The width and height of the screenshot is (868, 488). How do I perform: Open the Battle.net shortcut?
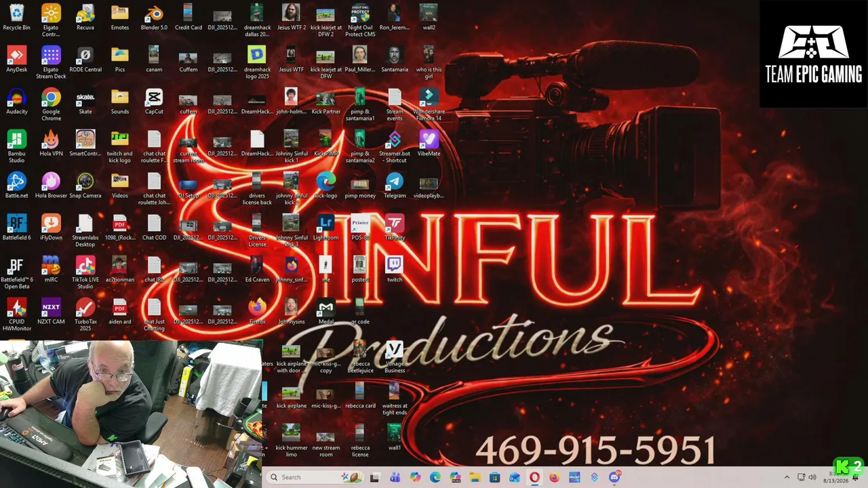click(x=16, y=186)
